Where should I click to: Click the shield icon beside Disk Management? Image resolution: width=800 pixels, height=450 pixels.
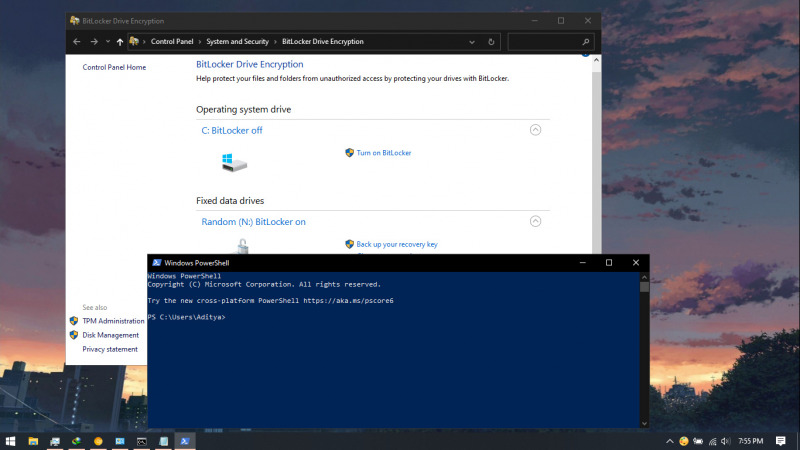coord(74,335)
